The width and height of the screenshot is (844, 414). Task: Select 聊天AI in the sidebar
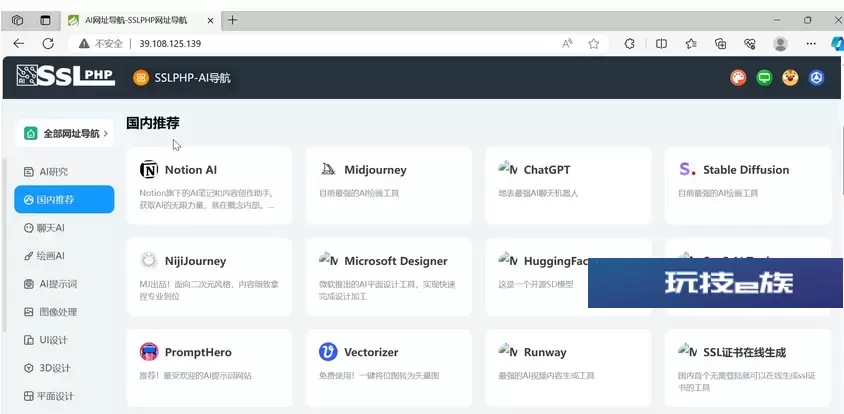tap(64, 228)
